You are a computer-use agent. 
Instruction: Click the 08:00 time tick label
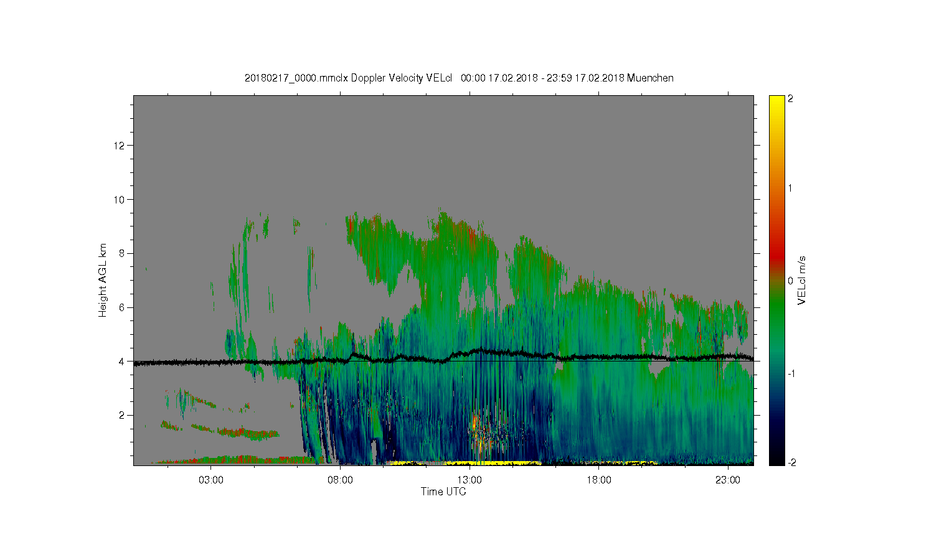click(x=340, y=480)
